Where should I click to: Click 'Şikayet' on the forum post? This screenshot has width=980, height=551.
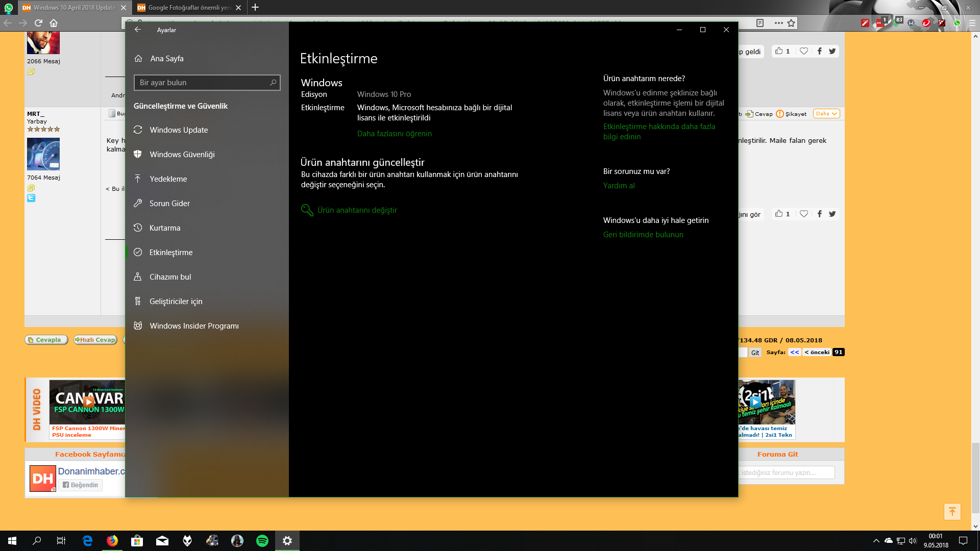point(791,114)
